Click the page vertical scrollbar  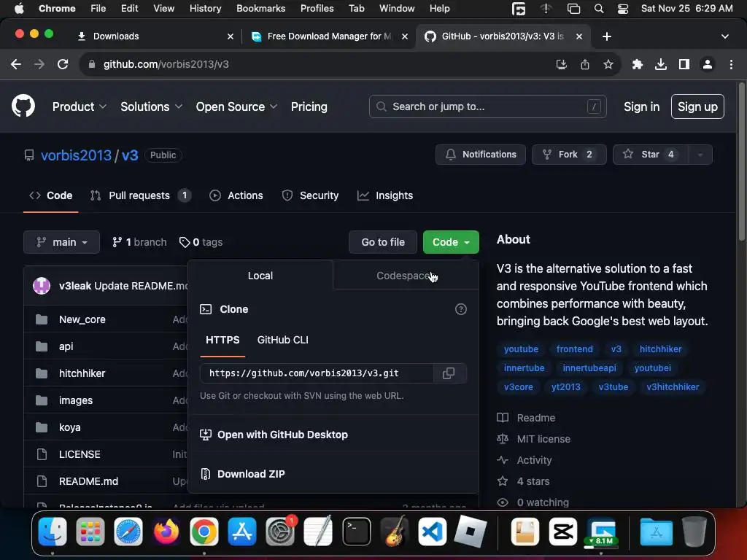[741, 162]
